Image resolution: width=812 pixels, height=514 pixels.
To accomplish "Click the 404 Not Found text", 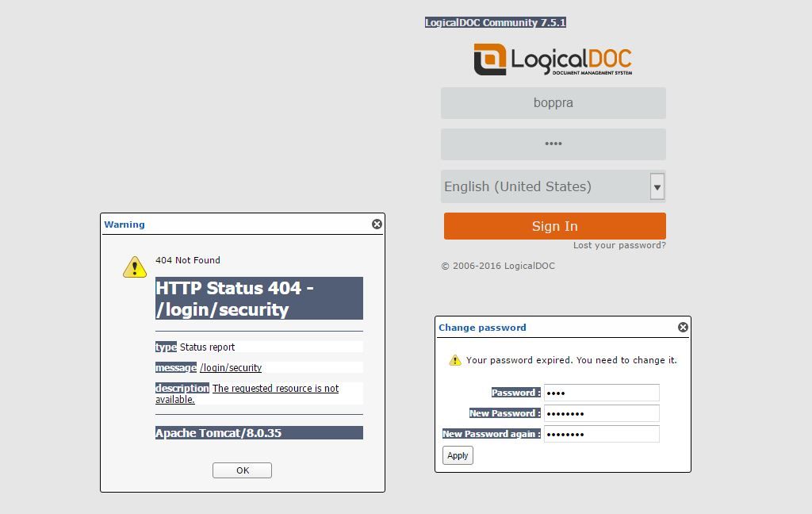I will (x=187, y=260).
